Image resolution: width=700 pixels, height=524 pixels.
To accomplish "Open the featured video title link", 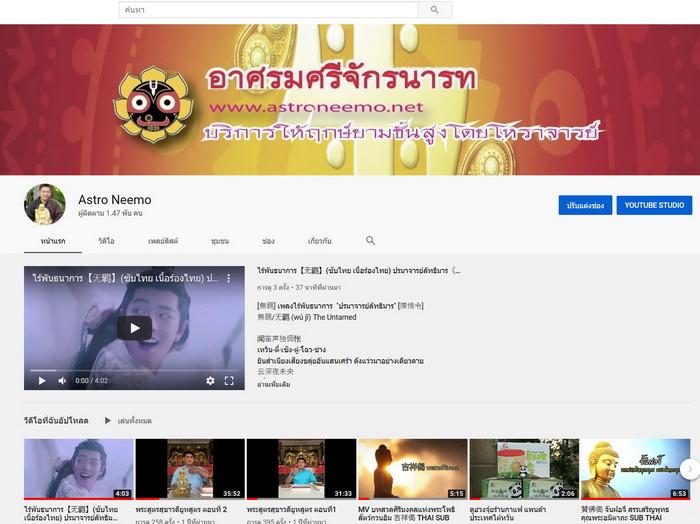I will (358, 270).
